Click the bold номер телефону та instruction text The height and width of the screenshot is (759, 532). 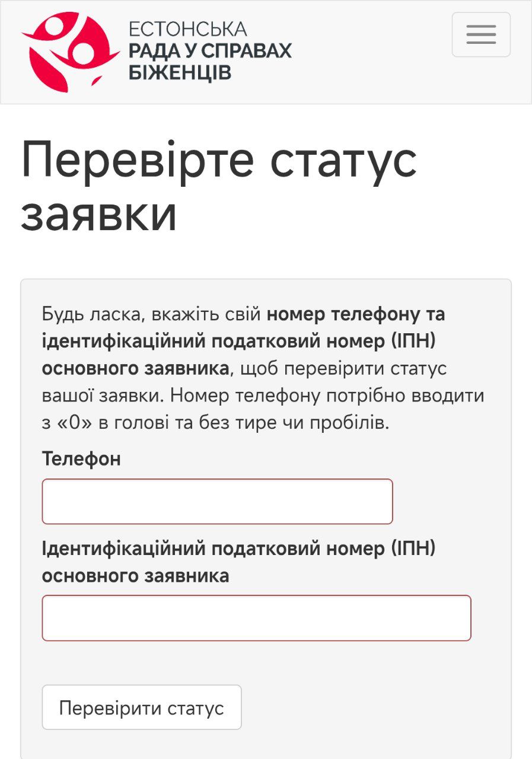[355, 314]
